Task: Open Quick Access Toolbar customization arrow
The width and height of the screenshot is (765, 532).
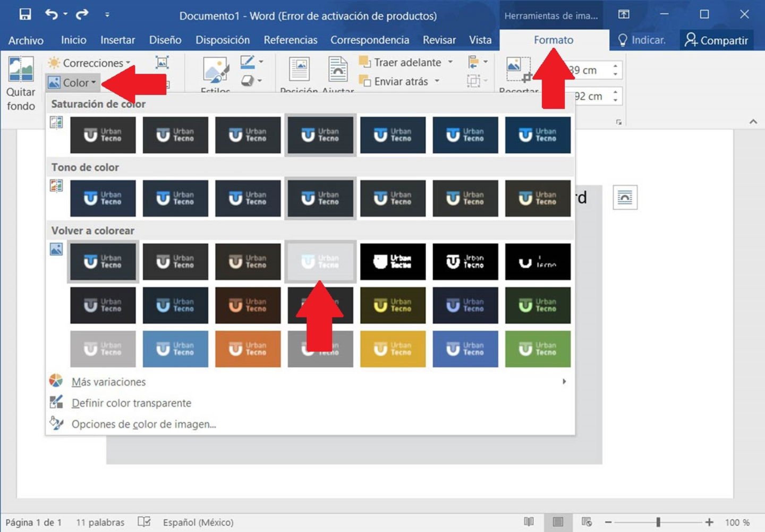Action: (107, 15)
